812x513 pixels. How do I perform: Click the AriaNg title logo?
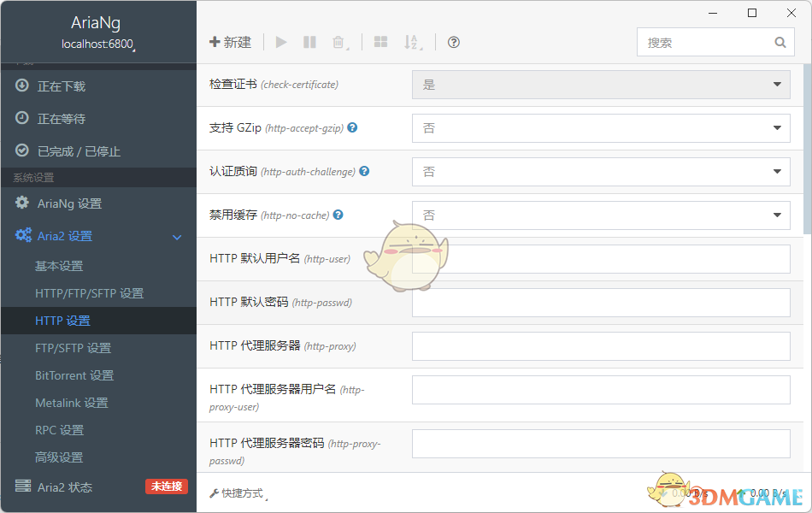96,23
